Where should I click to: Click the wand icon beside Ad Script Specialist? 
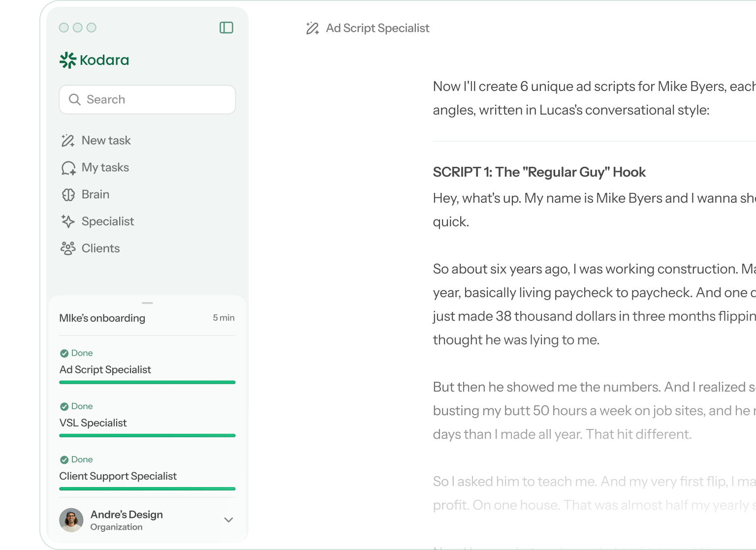pyautogui.click(x=312, y=28)
